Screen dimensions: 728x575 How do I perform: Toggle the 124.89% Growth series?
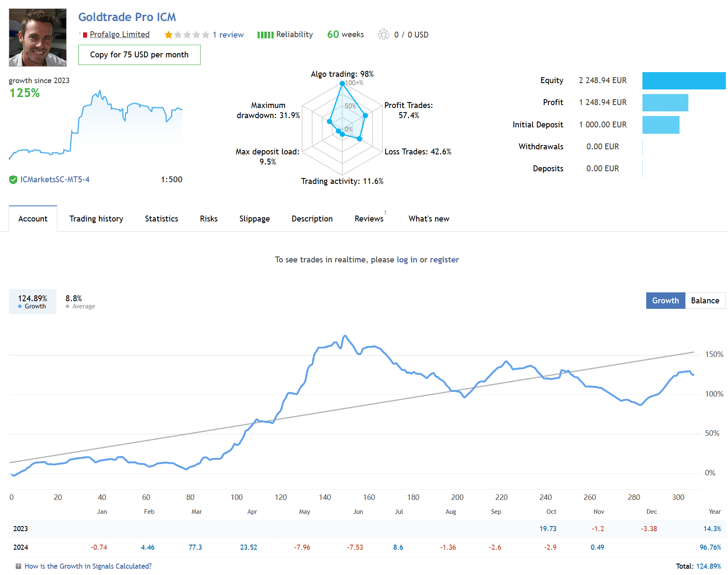32,302
